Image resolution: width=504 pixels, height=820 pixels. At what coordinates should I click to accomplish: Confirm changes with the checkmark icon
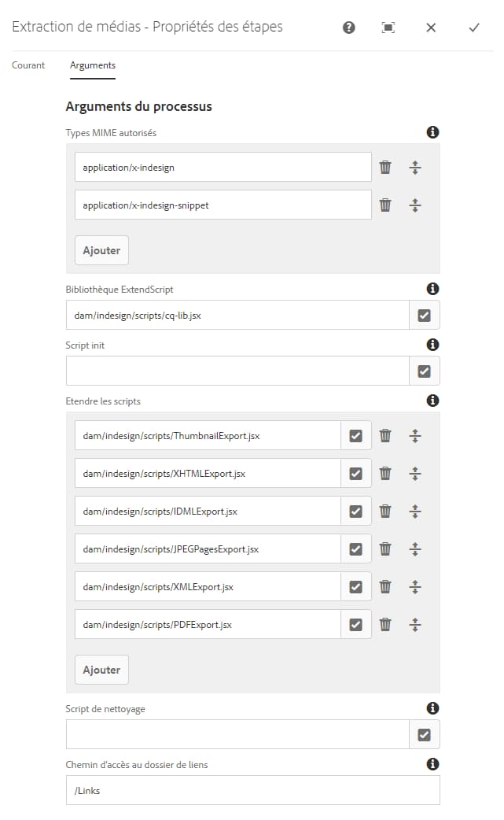coord(473,26)
